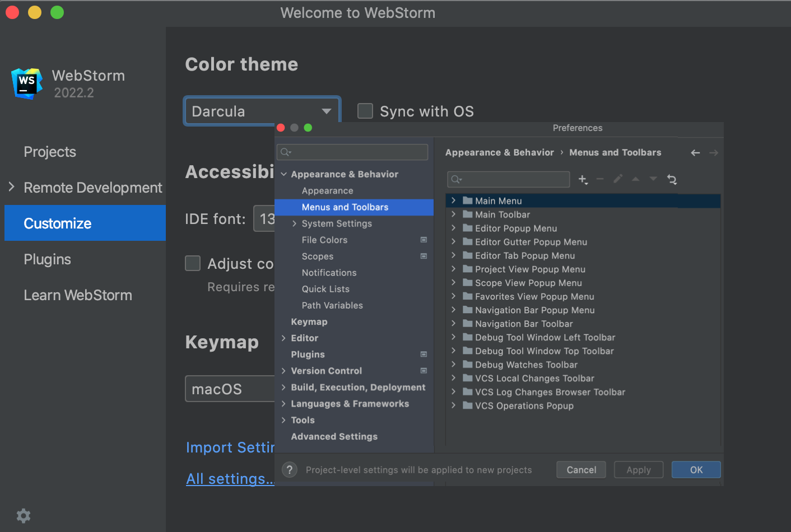The height and width of the screenshot is (532, 791).
Task: Select the Customize tab
Action: pyautogui.click(x=85, y=223)
